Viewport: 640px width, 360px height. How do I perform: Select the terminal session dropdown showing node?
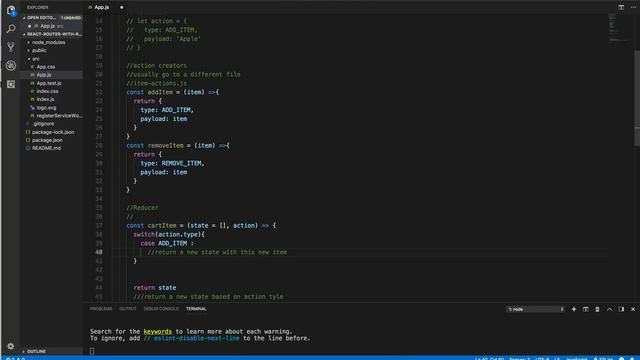pos(536,309)
